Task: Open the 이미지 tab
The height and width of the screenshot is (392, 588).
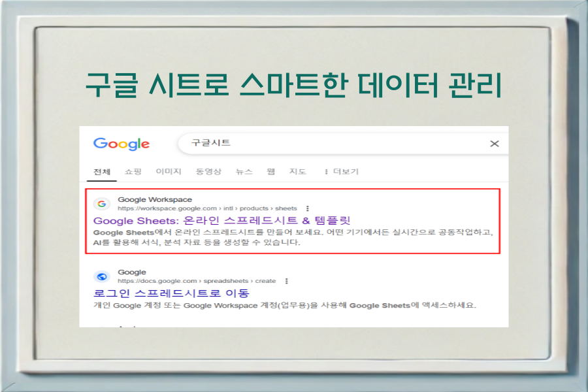Action: tap(169, 171)
